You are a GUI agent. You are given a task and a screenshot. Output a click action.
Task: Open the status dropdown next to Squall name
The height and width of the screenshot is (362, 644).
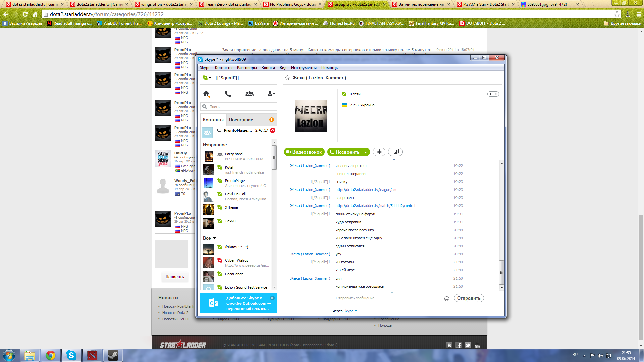tap(210, 78)
